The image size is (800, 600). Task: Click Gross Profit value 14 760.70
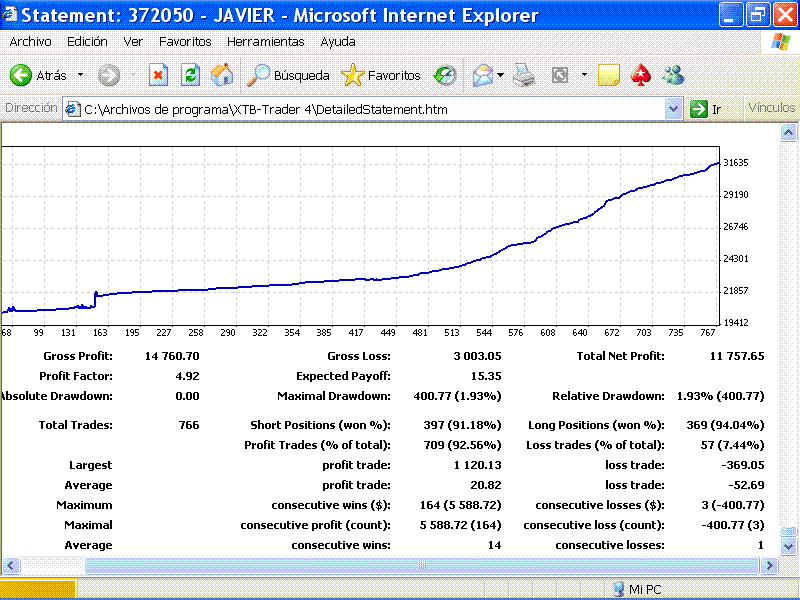pyautogui.click(x=172, y=356)
